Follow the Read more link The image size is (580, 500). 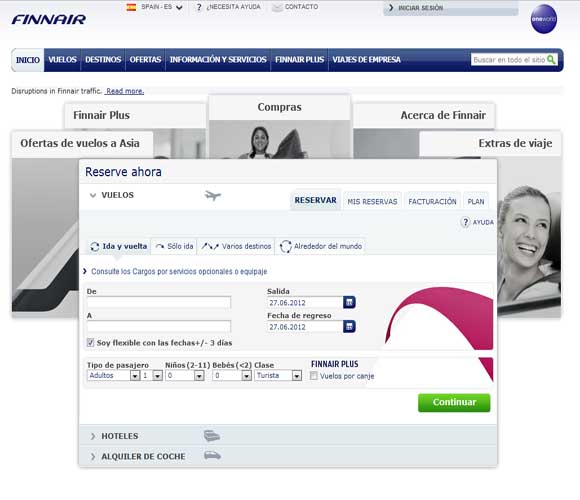click(125, 91)
